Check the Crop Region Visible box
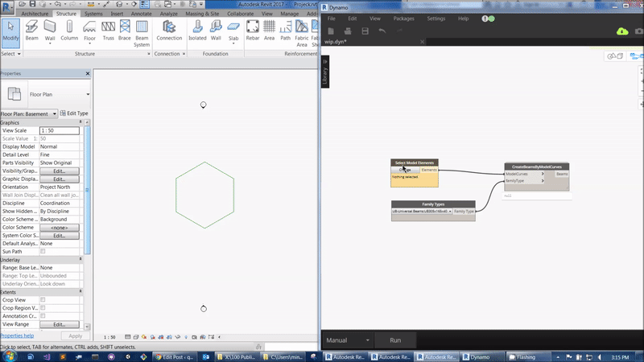This screenshot has height=362, width=644. 43,307
